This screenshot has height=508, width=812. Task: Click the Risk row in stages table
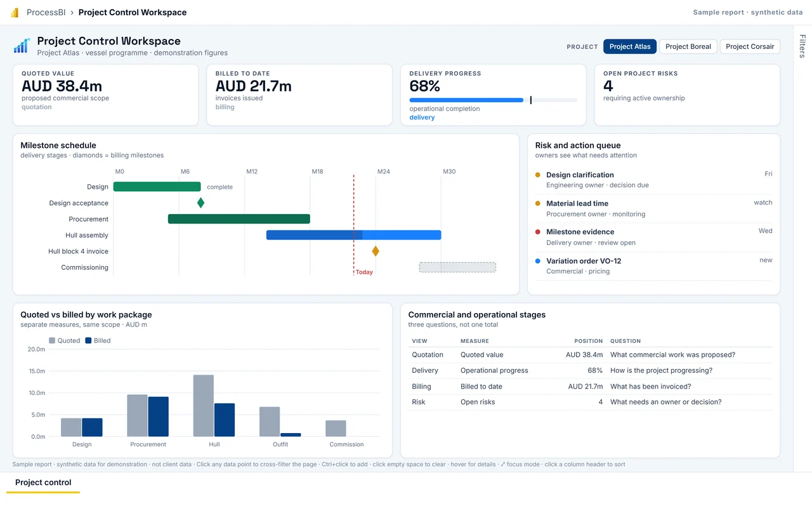(590, 402)
